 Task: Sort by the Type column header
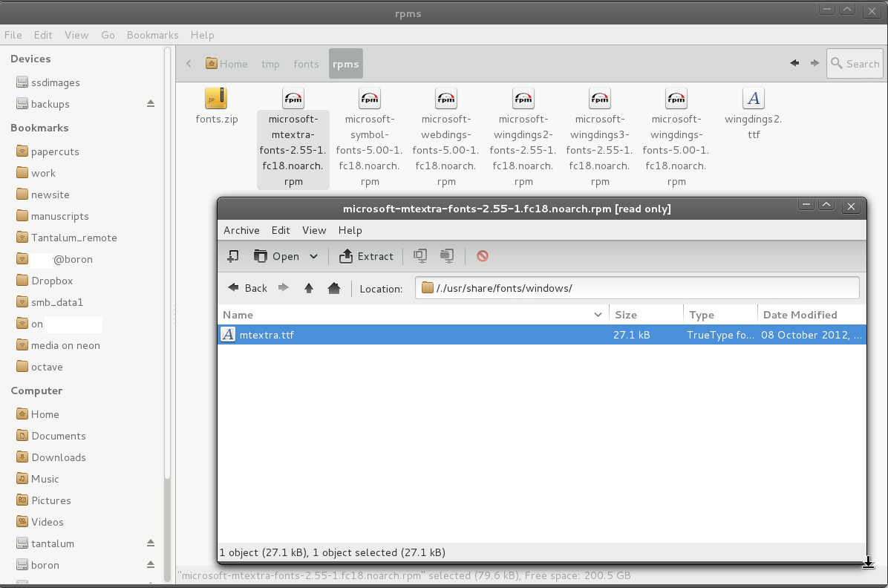pos(720,314)
